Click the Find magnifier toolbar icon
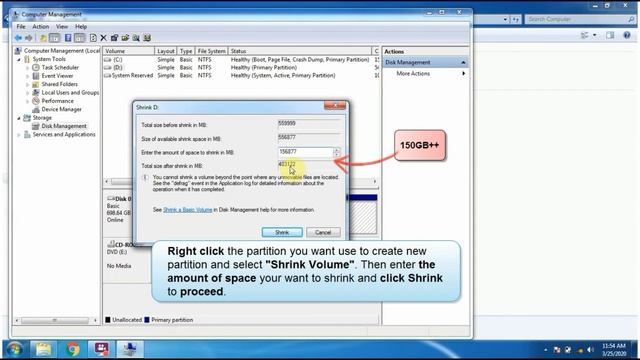640x360 pixels. (136, 38)
